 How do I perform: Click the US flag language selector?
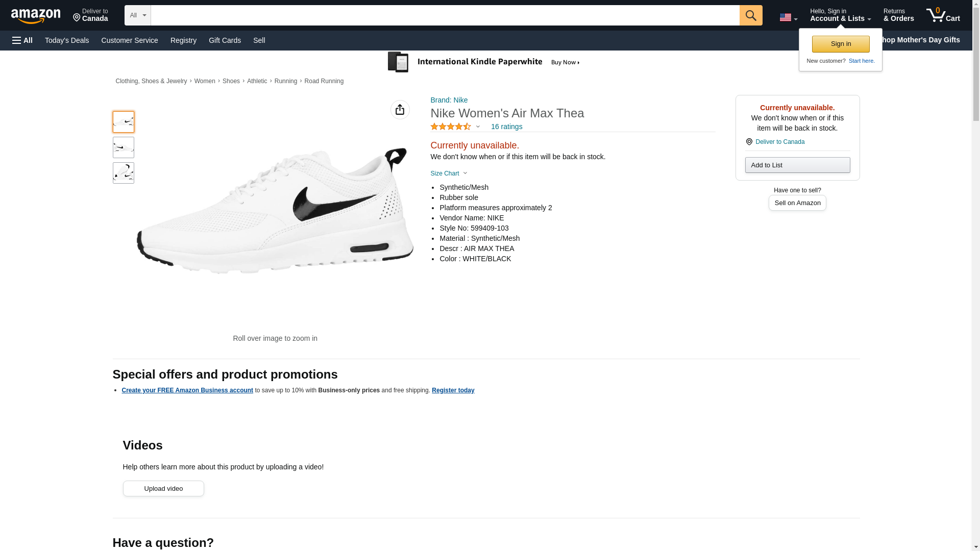(x=788, y=17)
